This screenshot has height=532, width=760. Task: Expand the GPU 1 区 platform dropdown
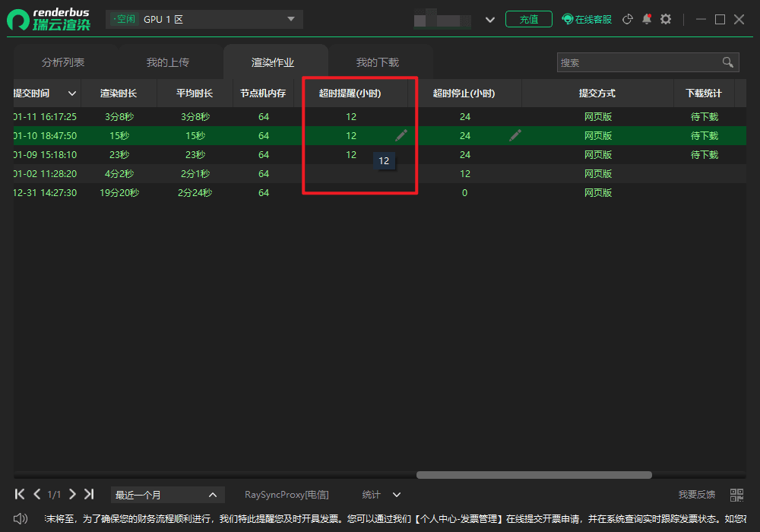(290, 19)
